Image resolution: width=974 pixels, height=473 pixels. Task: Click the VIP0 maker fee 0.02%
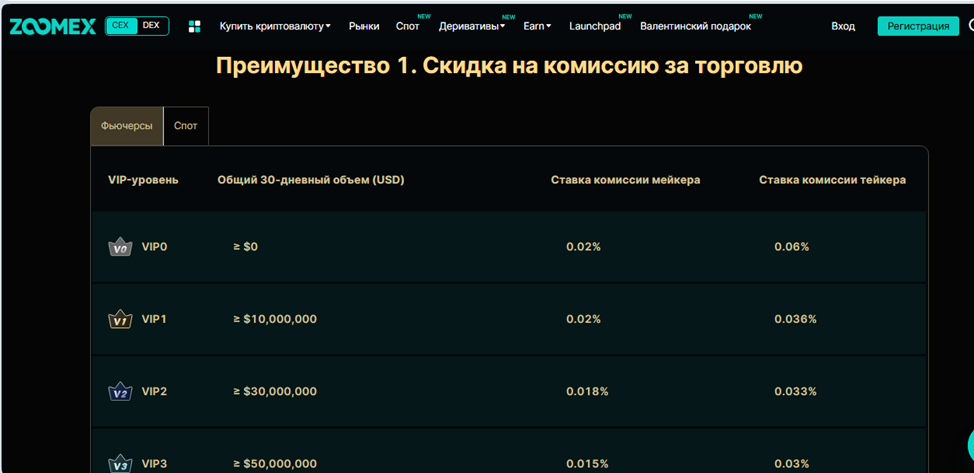(583, 247)
